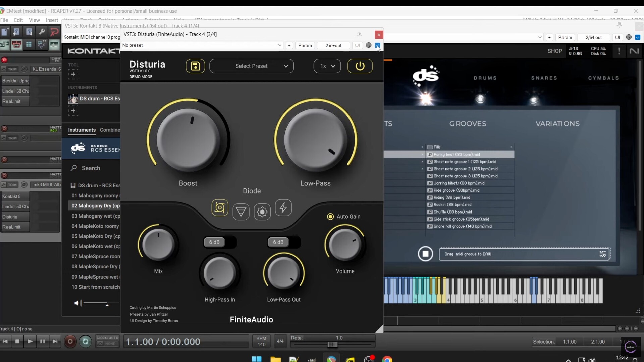This screenshot has width=644, height=362.
Task: Select the first spiral distortion mode icon
Action: point(220,208)
